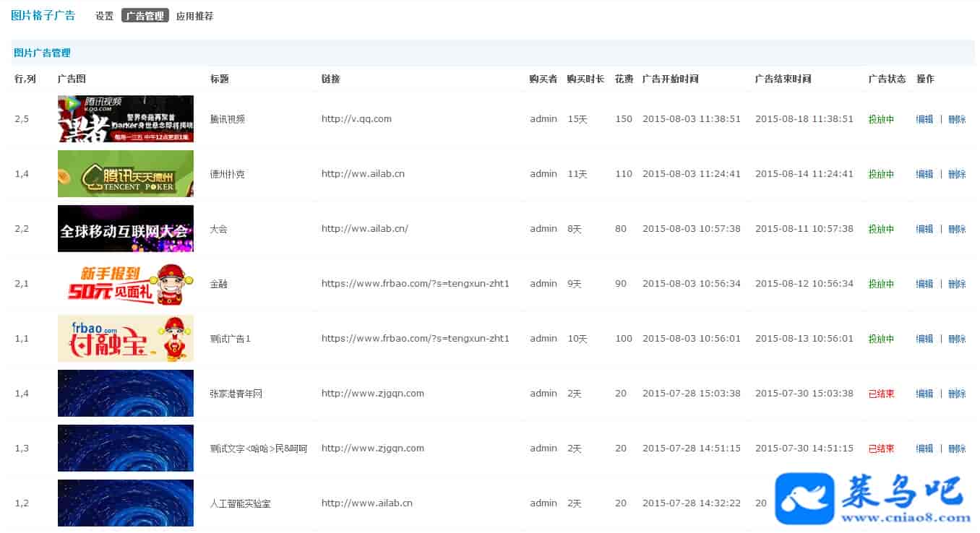The image size is (980, 533).
Task: Click the 全球移动互联网大会 ad thumbnail
Action: tap(126, 229)
